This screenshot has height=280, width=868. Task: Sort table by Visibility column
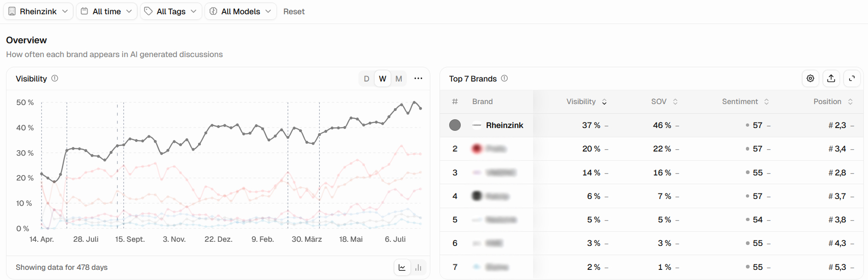pos(586,101)
